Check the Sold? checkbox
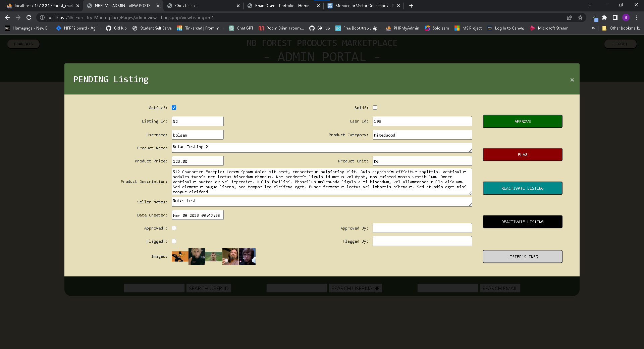Screen dimensions: 644x349 pos(375,108)
